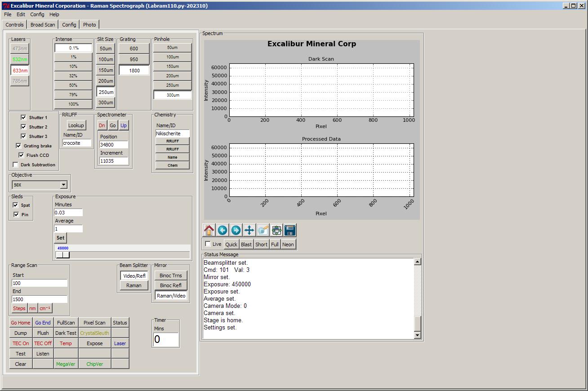This screenshot has height=391, width=588.
Task: Click the Pixel Scan button
Action: click(94, 323)
